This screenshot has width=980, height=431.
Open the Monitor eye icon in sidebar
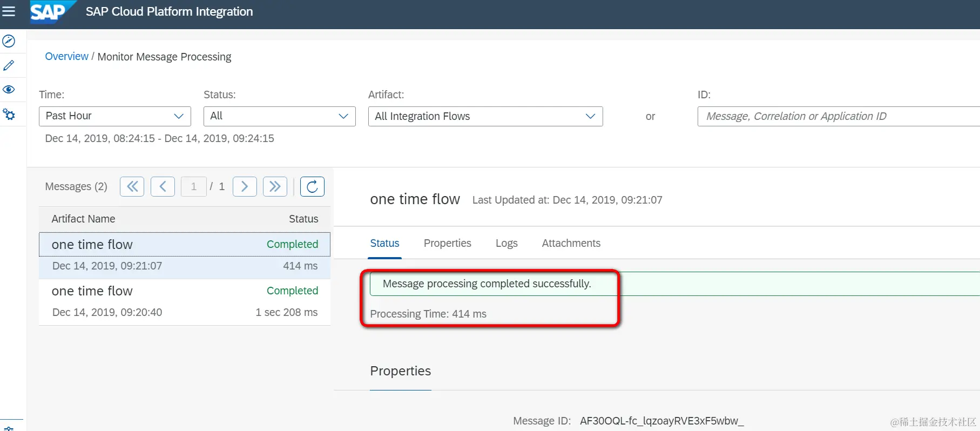tap(9, 90)
